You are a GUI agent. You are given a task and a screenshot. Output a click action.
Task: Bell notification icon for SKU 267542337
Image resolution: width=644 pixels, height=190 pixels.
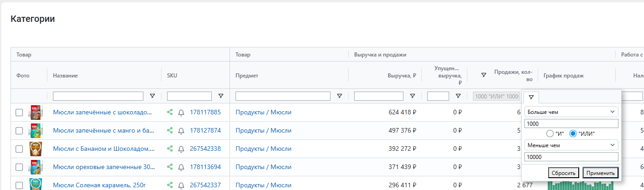click(x=181, y=185)
